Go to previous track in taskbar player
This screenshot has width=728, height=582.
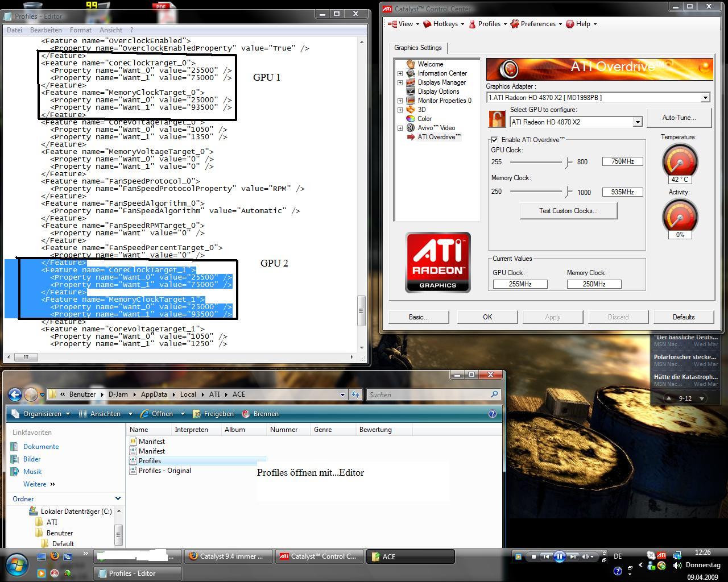pos(545,557)
